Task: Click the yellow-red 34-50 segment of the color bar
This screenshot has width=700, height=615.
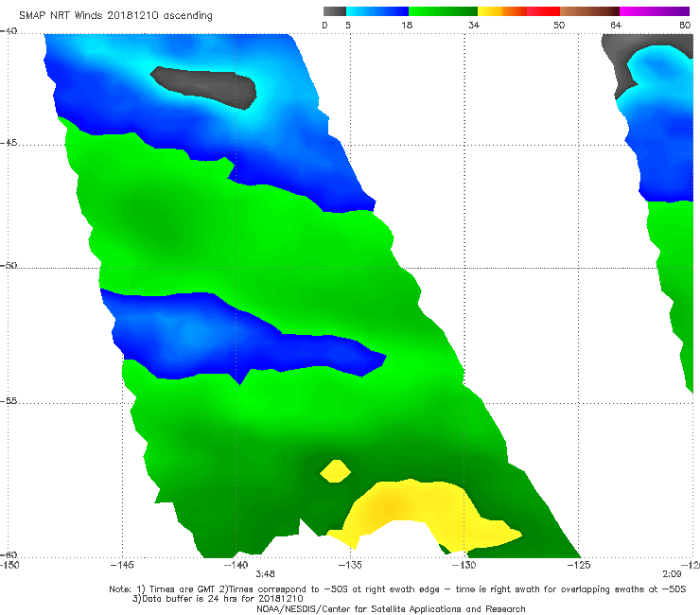Action: 518,11
